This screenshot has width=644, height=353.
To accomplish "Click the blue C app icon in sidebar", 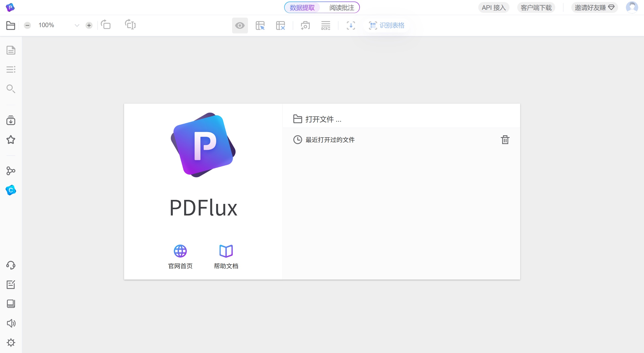I will 11,190.
